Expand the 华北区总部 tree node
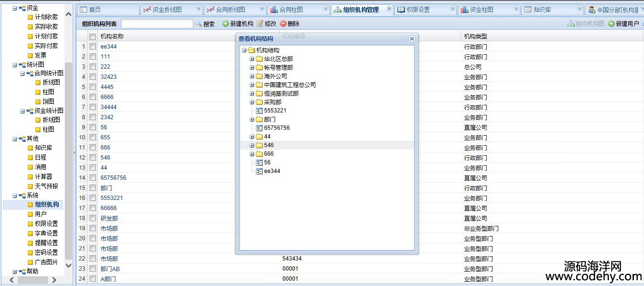Screen dimensions: 644x286 (252, 59)
